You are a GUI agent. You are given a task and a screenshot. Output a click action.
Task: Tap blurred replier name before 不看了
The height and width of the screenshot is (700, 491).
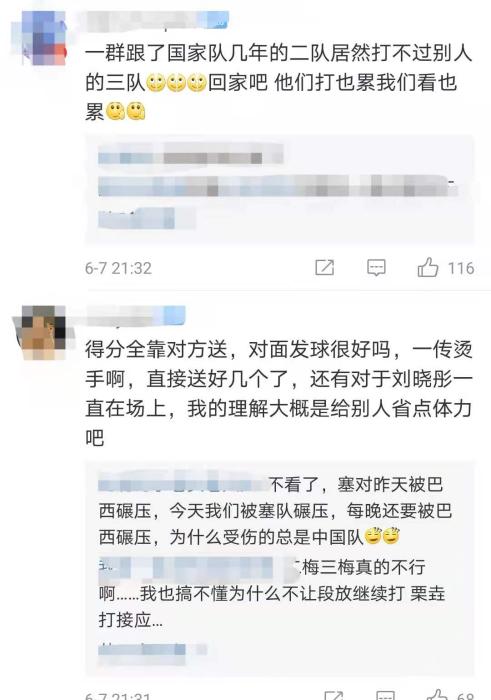coord(183,484)
